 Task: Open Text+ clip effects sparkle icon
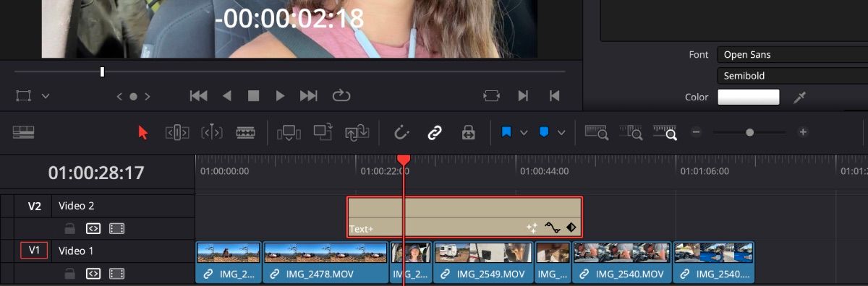point(532,227)
